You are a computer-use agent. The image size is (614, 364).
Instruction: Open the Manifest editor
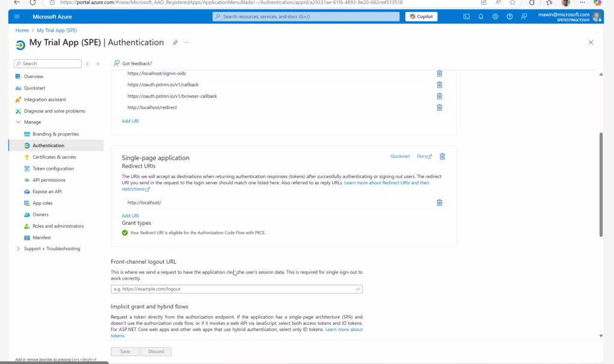point(41,237)
